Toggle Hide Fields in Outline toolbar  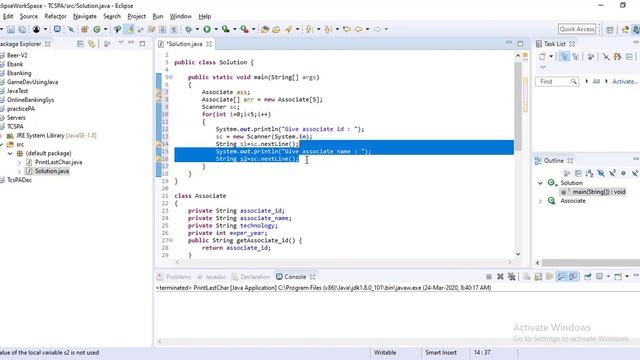601,173
